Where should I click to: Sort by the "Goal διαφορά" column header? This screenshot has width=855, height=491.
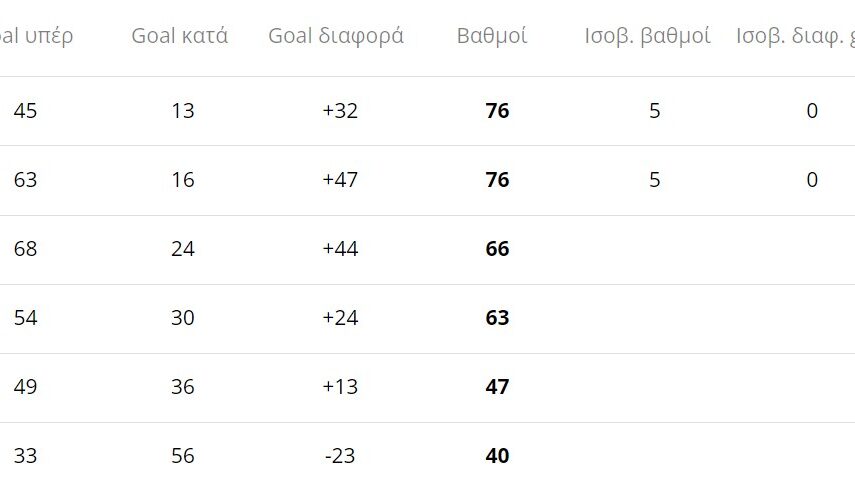pyautogui.click(x=336, y=36)
